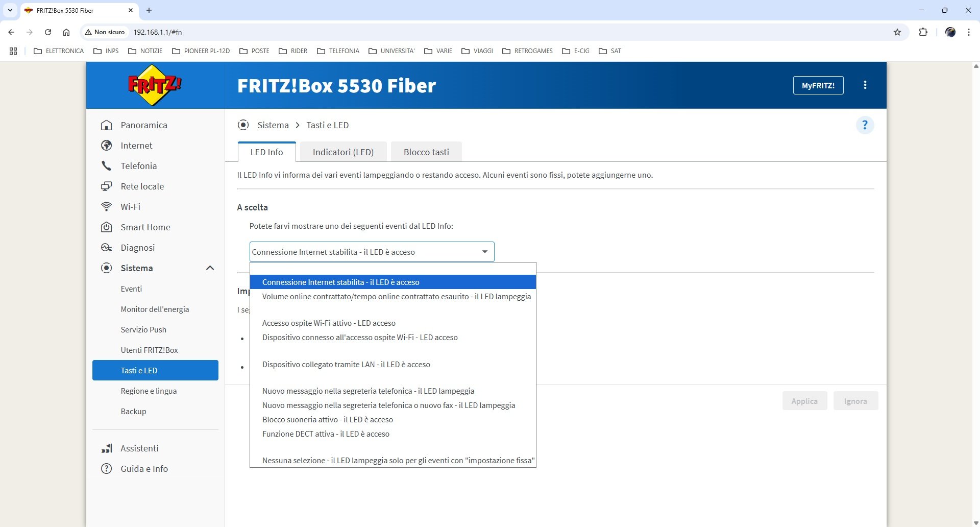This screenshot has height=527, width=980.
Task: Select 'Dispositivo connesso all'accesso ospite Wi-Fi' option
Action: coord(393,338)
